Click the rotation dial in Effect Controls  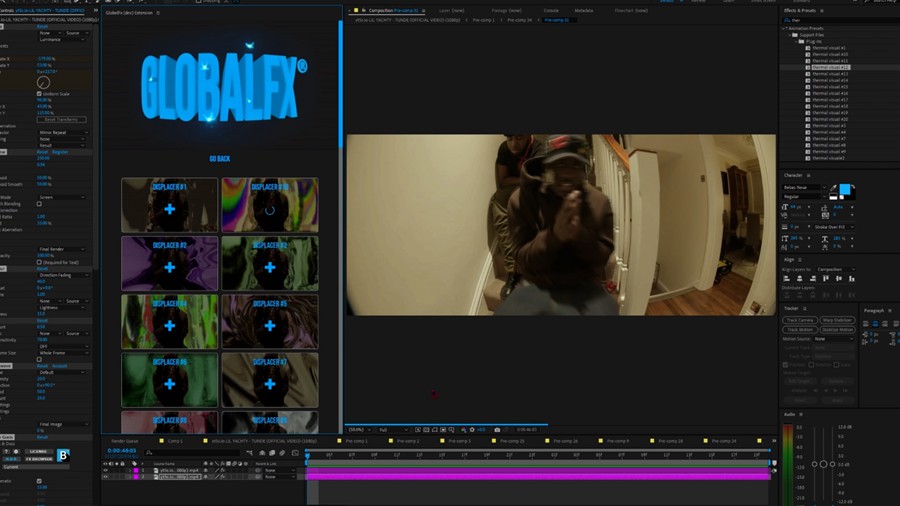[43, 82]
